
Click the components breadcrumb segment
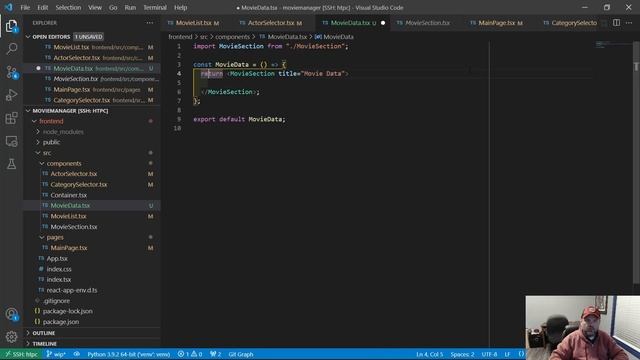[x=232, y=37]
